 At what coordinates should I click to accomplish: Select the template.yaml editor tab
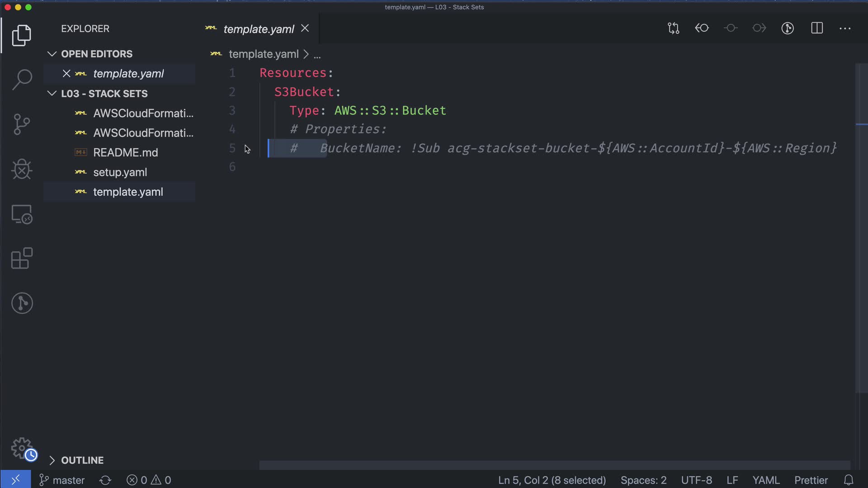[258, 29]
